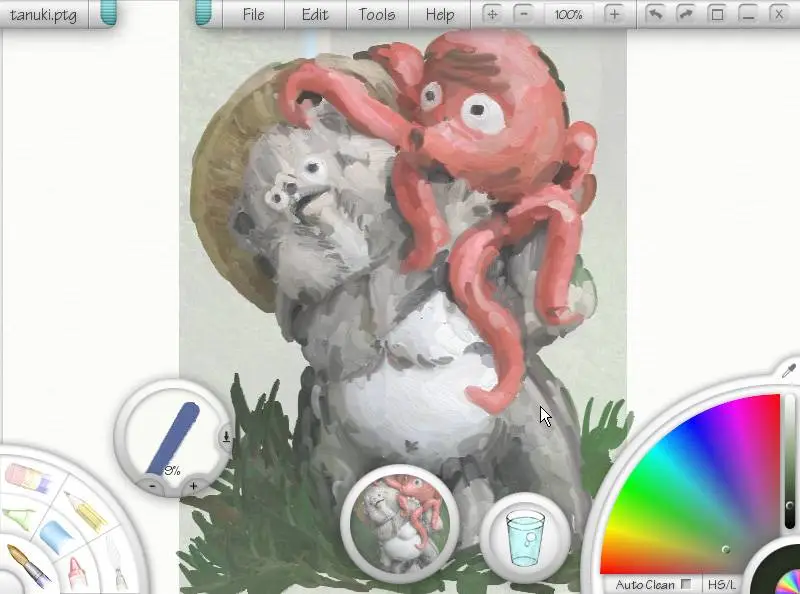Select the oil brush tool
Image resolution: width=800 pixels, height=594 pixels.
[x=28, y=565]
